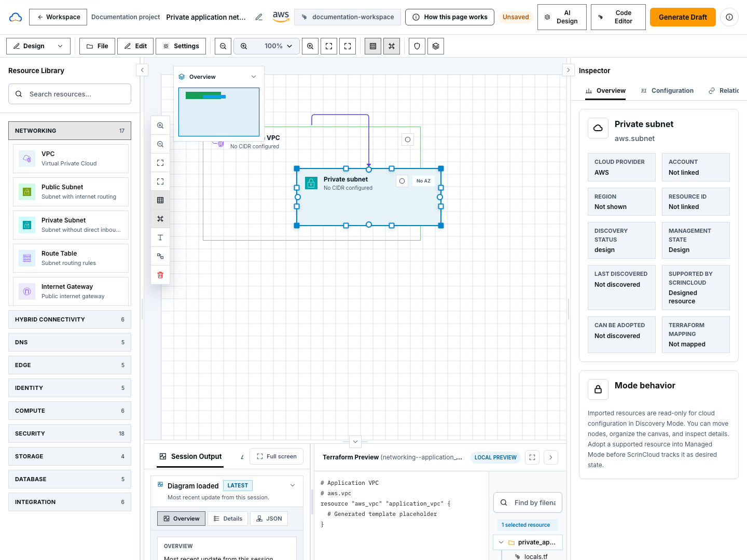Click the VPC status circle on canvas
Image resolution: width=747 pixels, height=560 pixels.
point(408,139)
